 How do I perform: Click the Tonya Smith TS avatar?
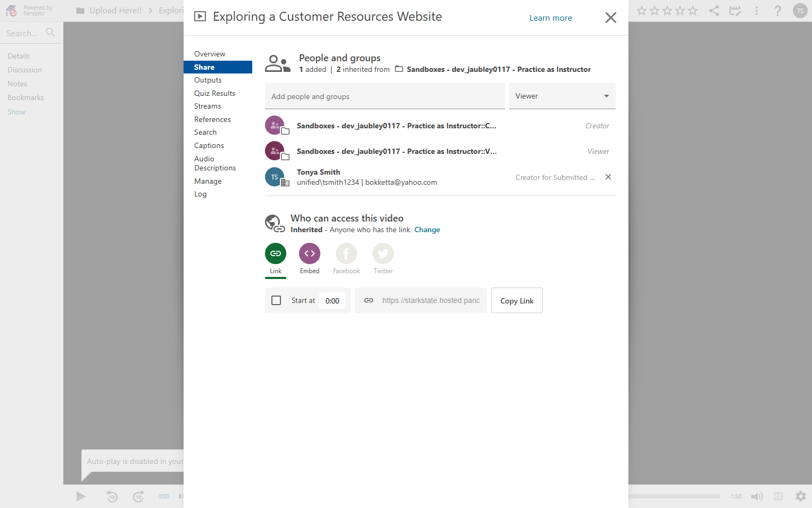click(x=275, y=177)
